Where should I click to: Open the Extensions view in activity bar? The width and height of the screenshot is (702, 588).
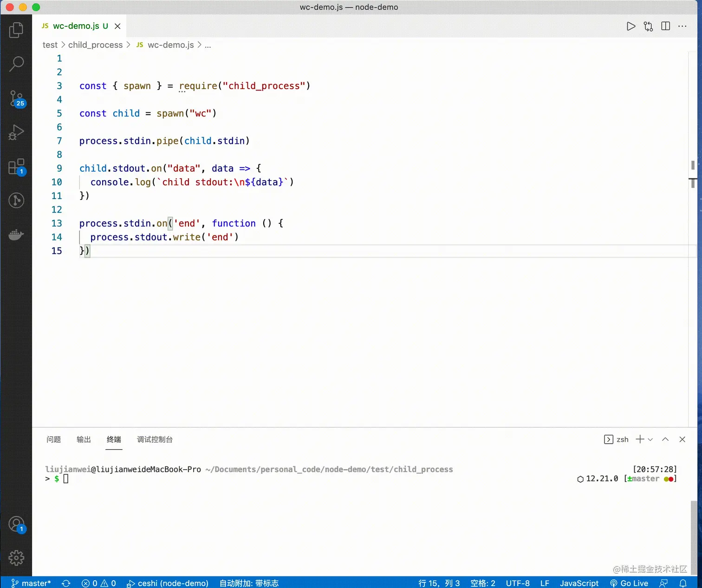point(16,167)
